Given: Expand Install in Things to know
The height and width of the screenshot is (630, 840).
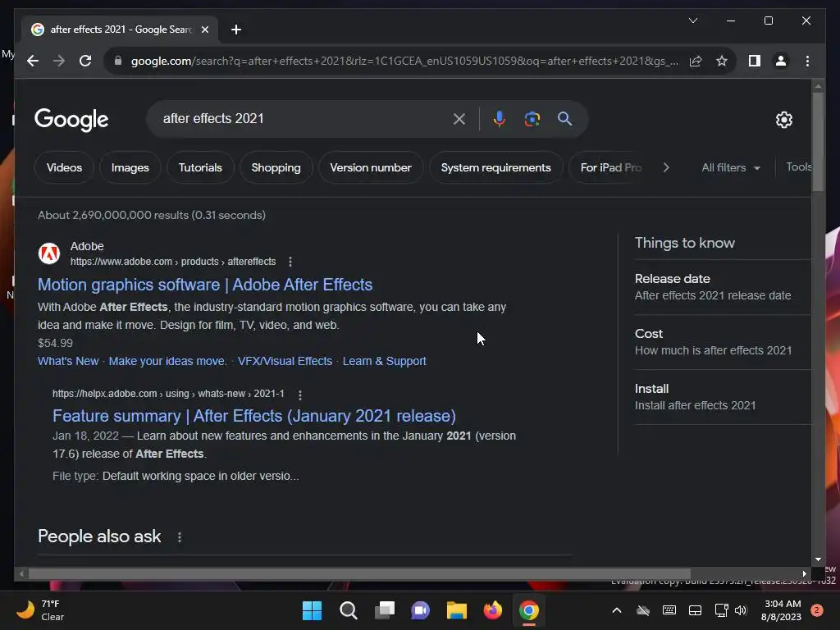Looking at the screenshot, I should pyautogui.click(x=722, y=397).
